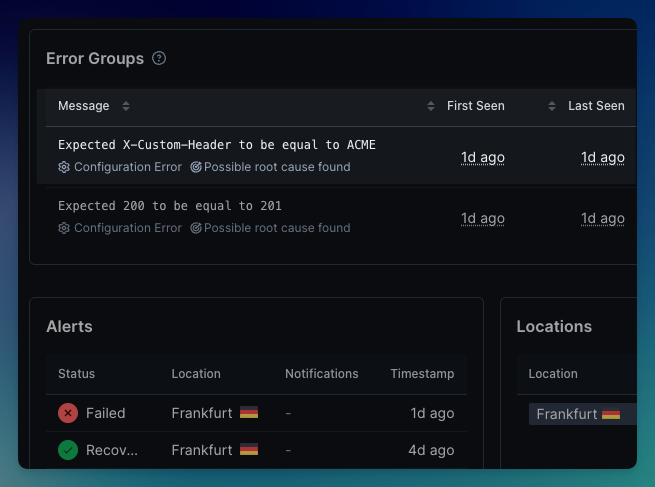The image size is (655, 487).
Task: Click the 1d ago alert timestamp
Action: [x=432, y=413]
